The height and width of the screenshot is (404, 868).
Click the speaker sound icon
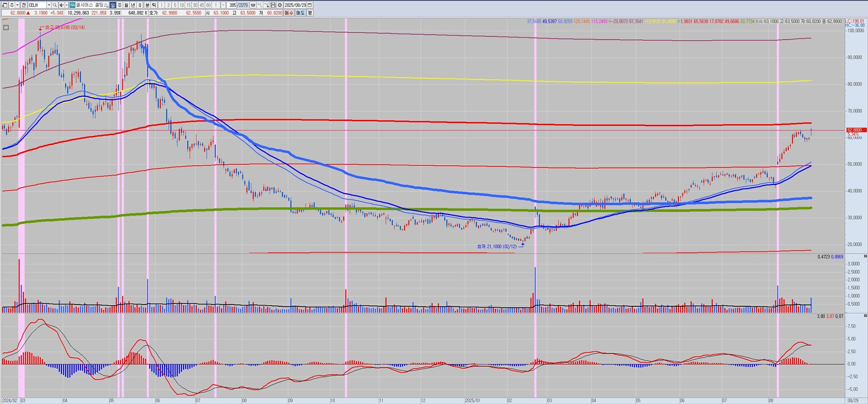pyautogui.click(x=61, y=5)
